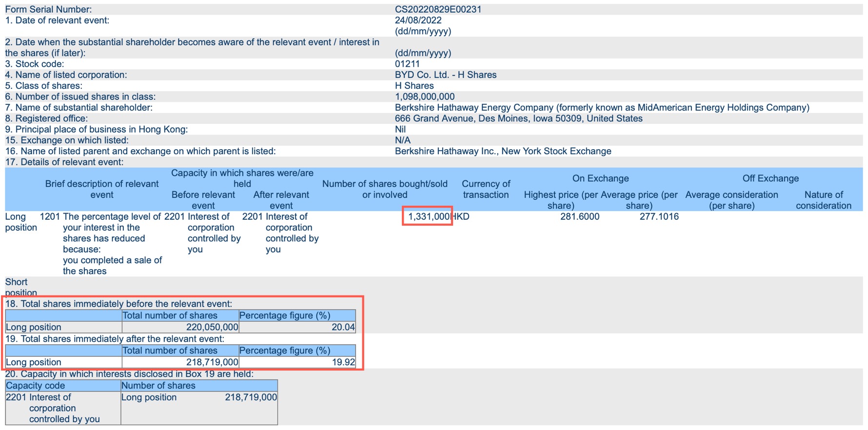Click the average price value 277.1016
Viewport: 868px width, 430px height.
(x=659, y=216)
